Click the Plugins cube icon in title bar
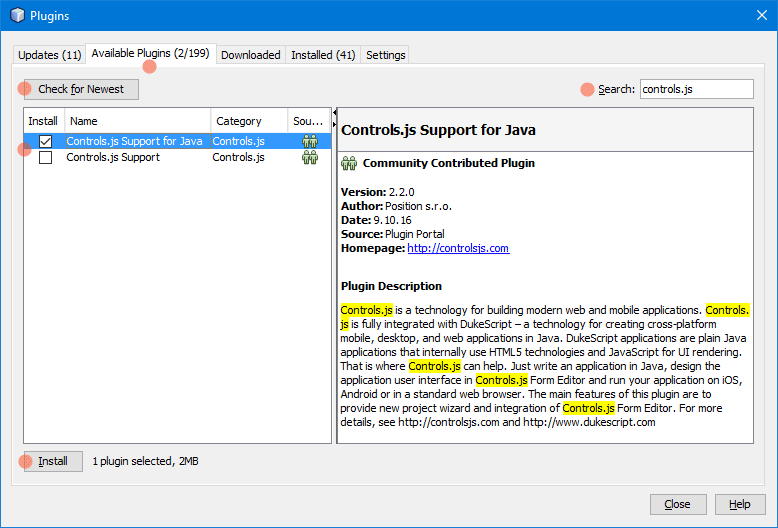 point(17,15)
